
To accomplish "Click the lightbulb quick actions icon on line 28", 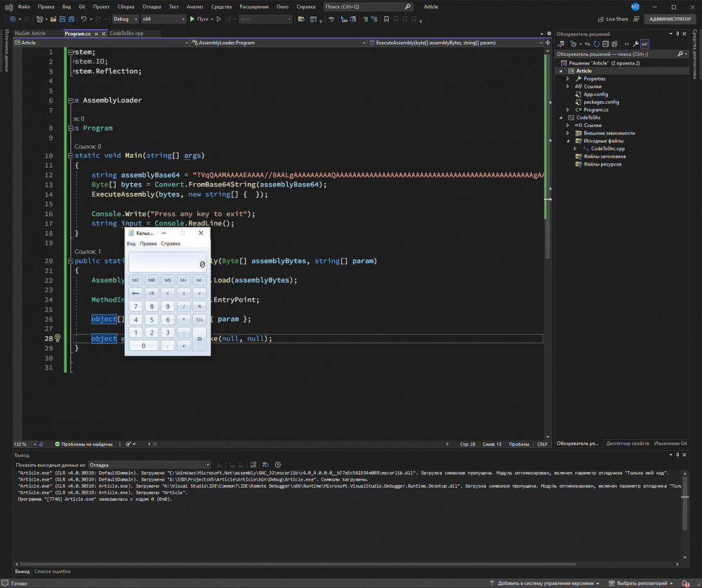I will coord(58,338).
